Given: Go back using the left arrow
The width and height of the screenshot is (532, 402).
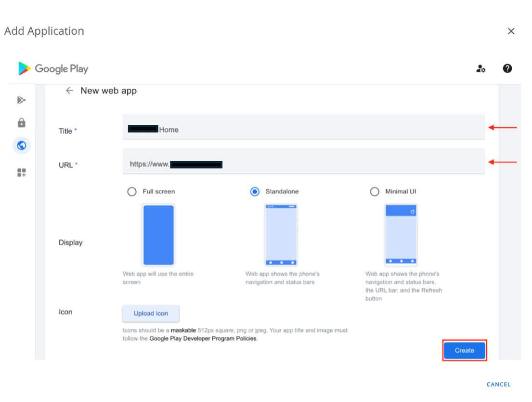Looking at the screenshot, I should 70,91.
